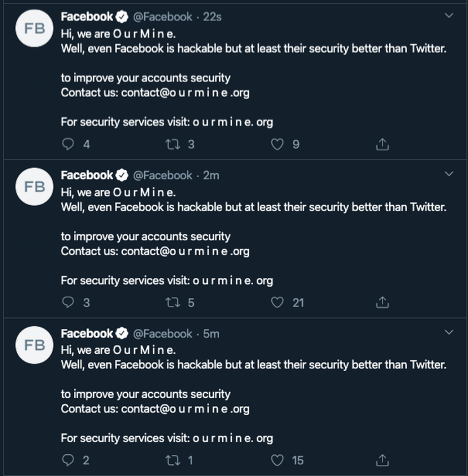The width and height of the screenshot is (468, 476).
Task: Share the top tweet via share icon
Action: pyautogui.click(x=382, y=144)
